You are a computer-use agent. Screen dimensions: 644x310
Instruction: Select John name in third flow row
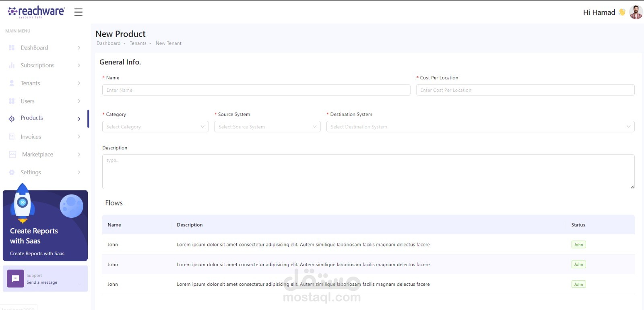pos(113,285)
